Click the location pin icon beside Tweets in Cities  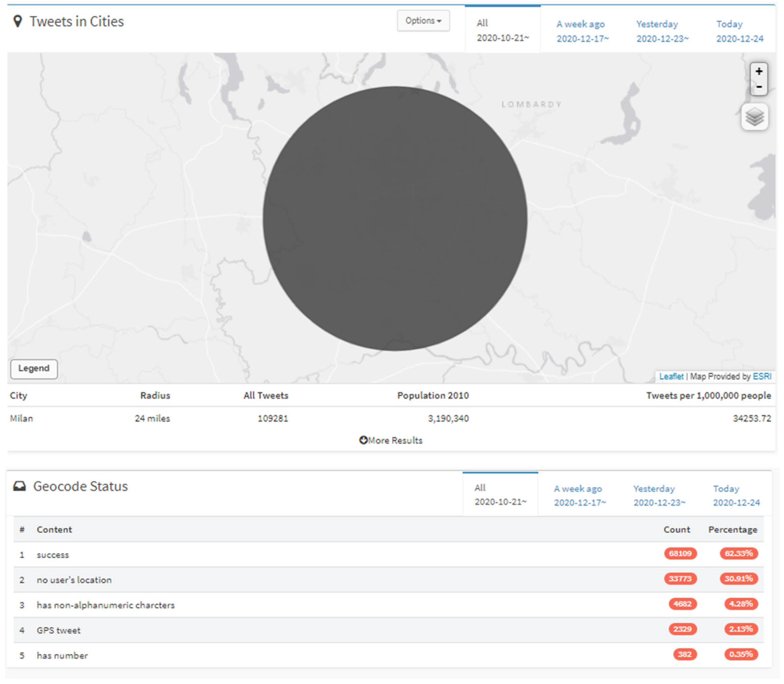(18, 21)
